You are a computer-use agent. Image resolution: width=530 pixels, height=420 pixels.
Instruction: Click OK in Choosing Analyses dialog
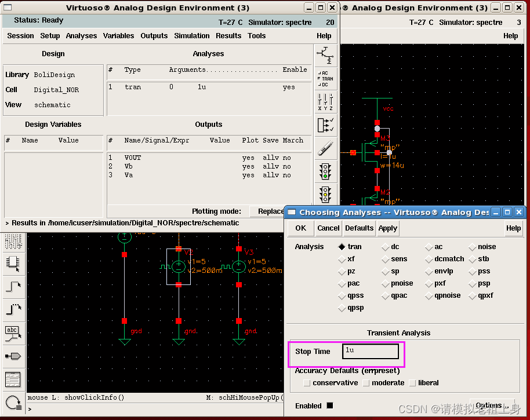coord(300,228)
